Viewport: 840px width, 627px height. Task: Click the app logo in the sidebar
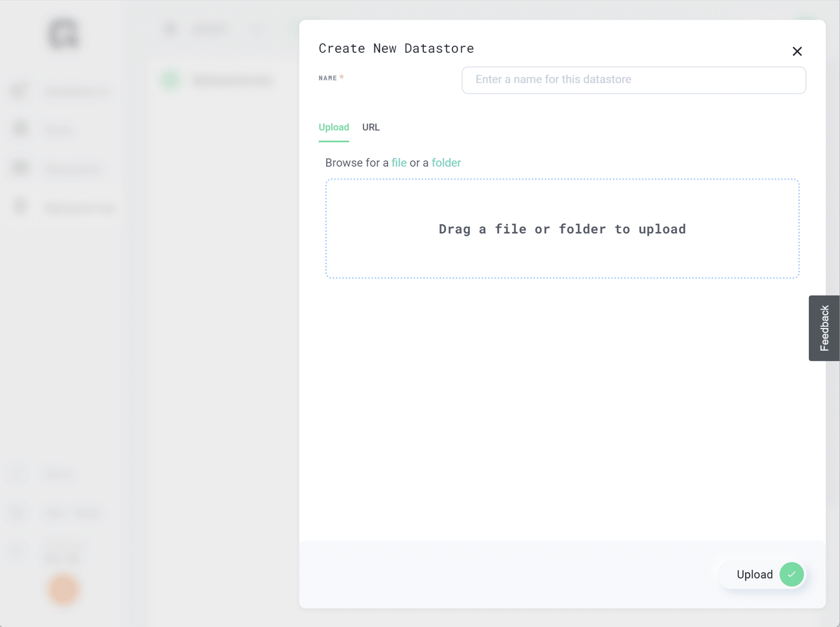coord(63,34)
